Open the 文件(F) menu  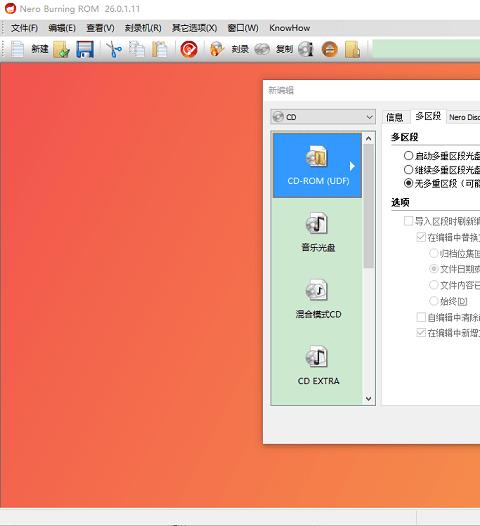(x=24, y=28)
